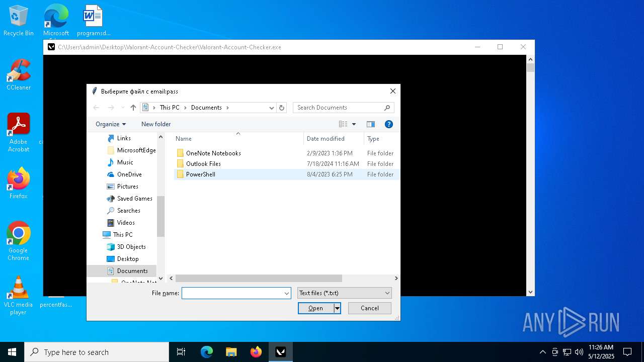Open the Windows Start menu
Viewport: 644px width, 362px height.
pos(12,352)
